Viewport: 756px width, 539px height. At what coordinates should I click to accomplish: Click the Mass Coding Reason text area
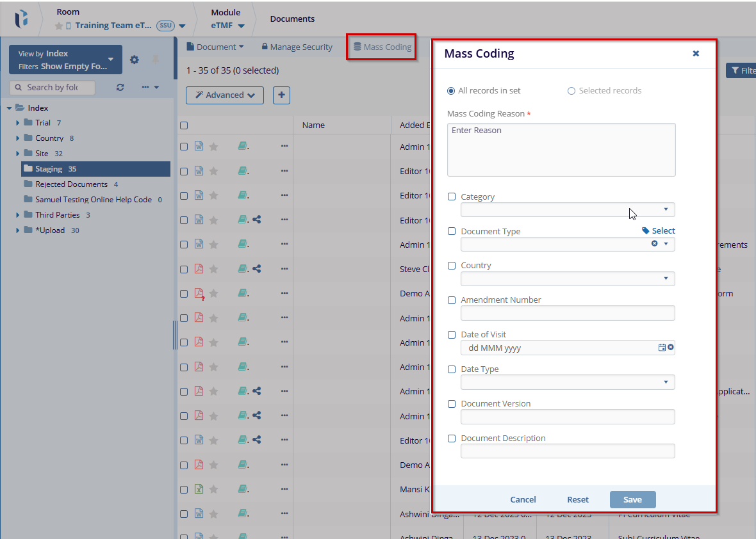[x=561, y=150]
